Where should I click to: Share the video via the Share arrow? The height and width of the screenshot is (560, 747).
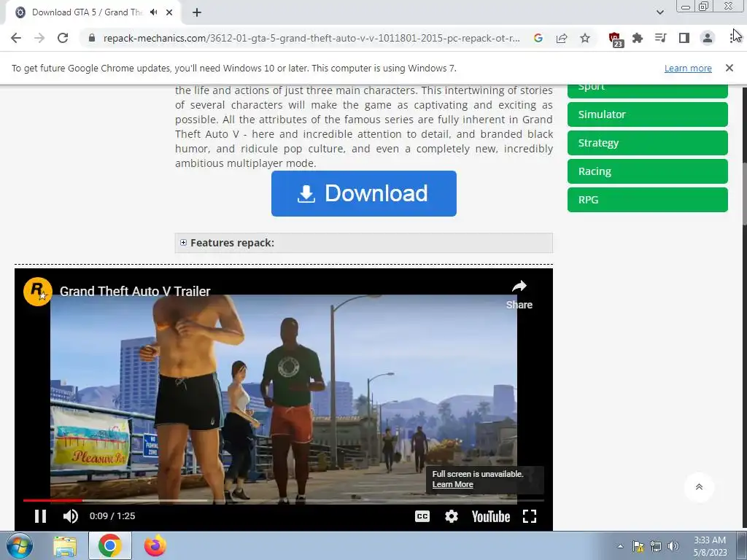pos(519,295)
